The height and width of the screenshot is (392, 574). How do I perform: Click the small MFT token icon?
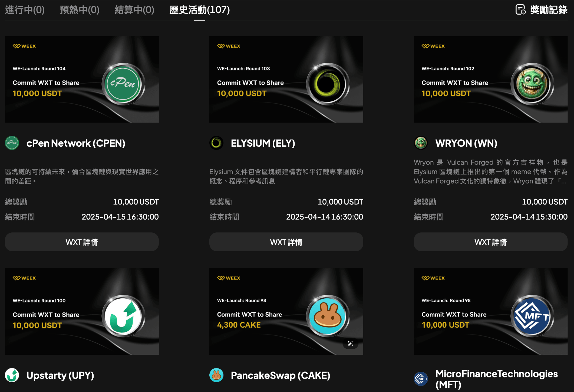click(421, 379)
